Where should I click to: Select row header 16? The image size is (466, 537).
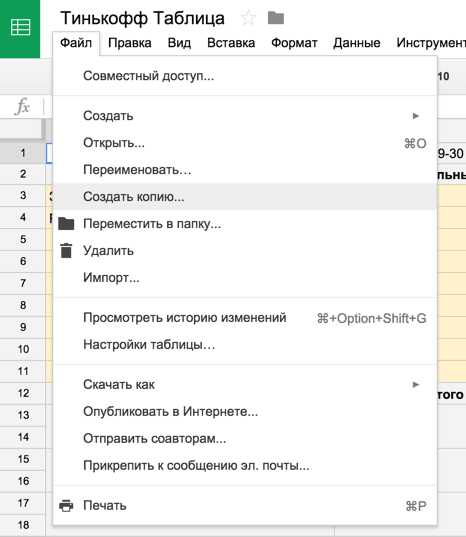[23, 481]
